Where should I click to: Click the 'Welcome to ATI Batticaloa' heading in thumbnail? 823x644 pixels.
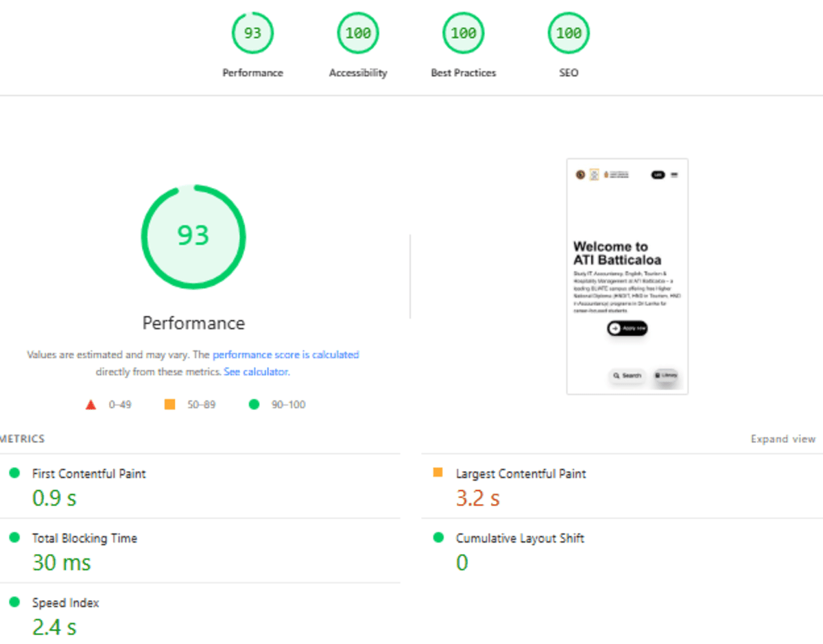617,253
